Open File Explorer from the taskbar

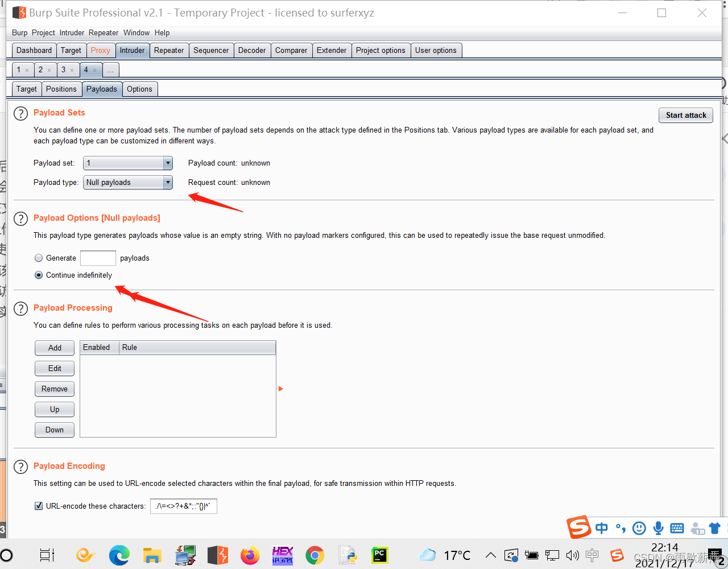tap(152, 555)
